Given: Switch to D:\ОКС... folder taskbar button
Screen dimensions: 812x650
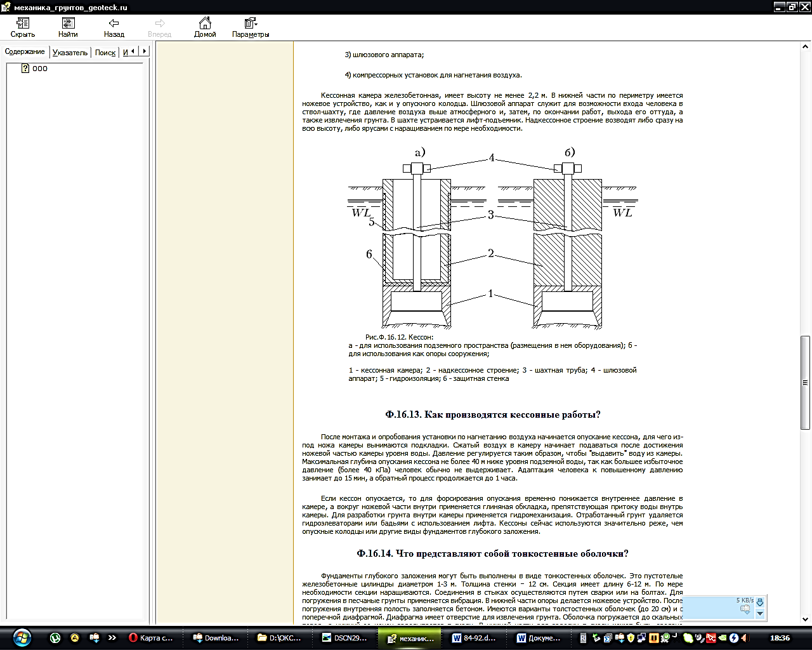Looking at the screenshot, I should [x=280, y=638].
